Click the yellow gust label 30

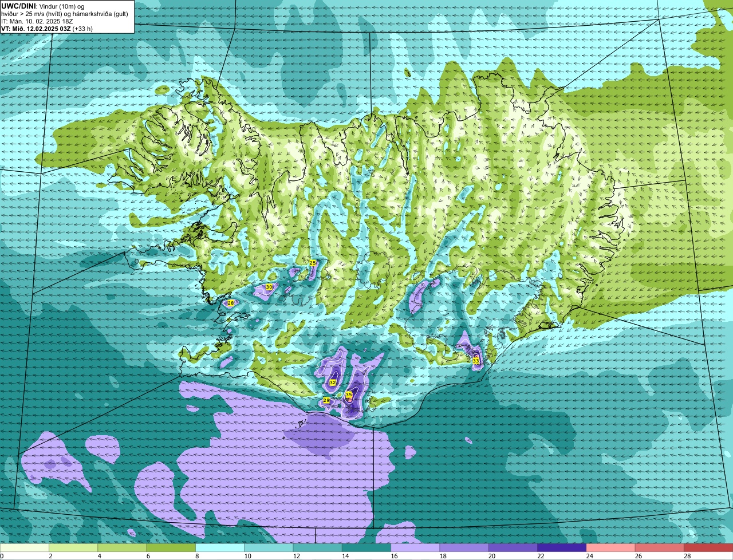269,286
